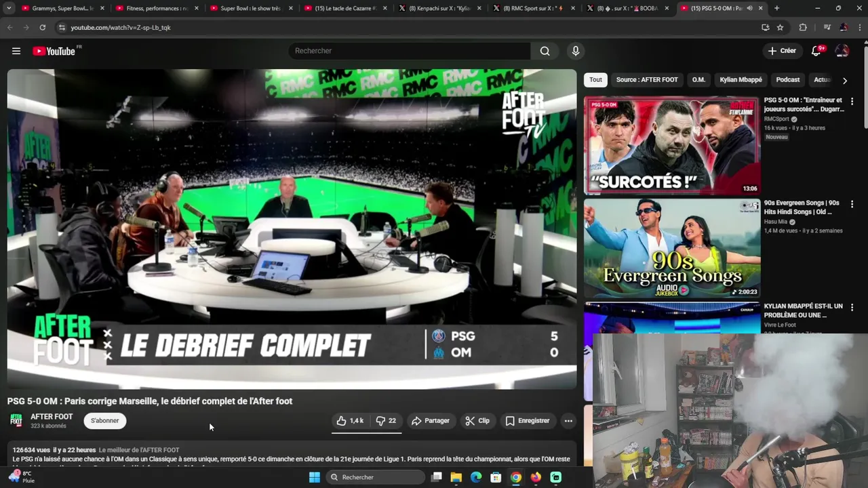Switch to the 'RMC Sport sur X' tab
This screenshot has width=868, height=488.
(x=533, y=8)
